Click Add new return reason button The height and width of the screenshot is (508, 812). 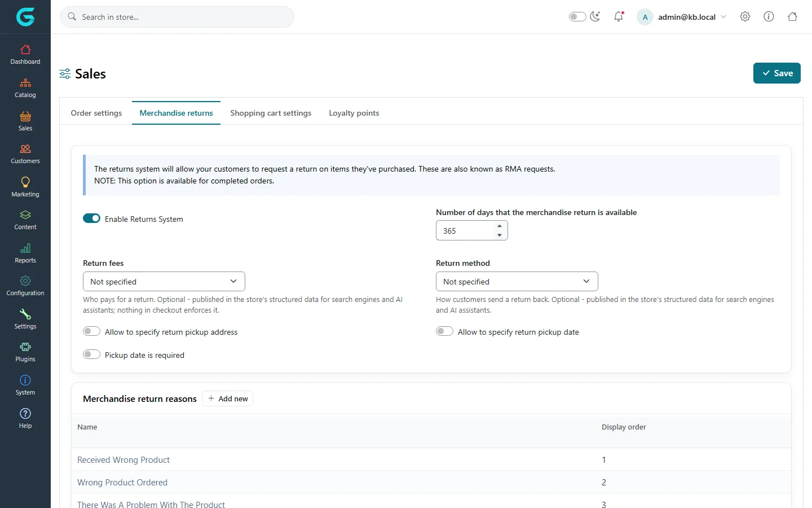coord(228,398)
